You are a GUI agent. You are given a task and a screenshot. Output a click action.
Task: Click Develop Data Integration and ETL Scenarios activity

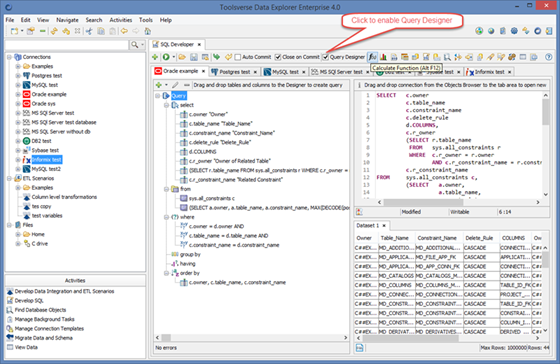(x=64, y=291)
